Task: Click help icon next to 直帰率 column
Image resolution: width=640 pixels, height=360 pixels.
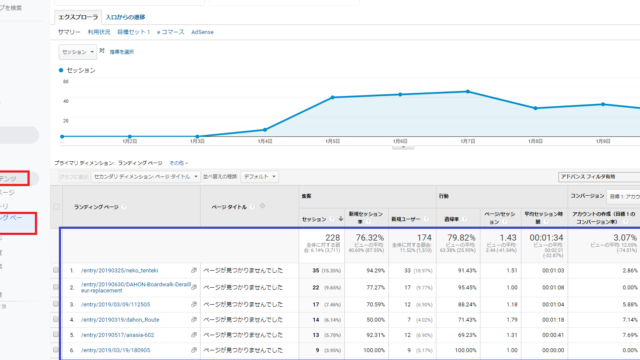Action: click(464, 219)
